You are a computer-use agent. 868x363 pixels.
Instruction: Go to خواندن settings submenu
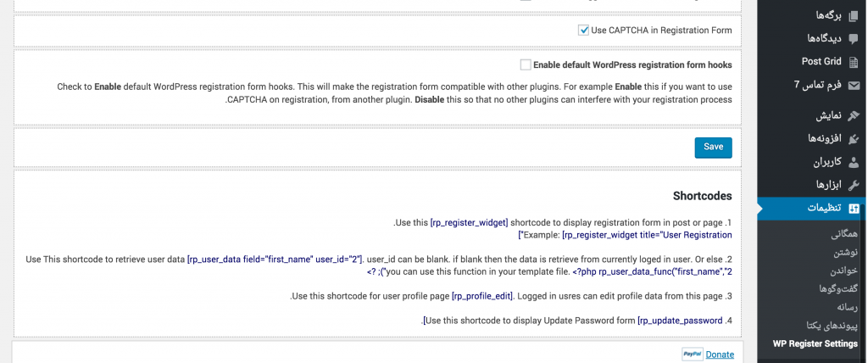843,271
